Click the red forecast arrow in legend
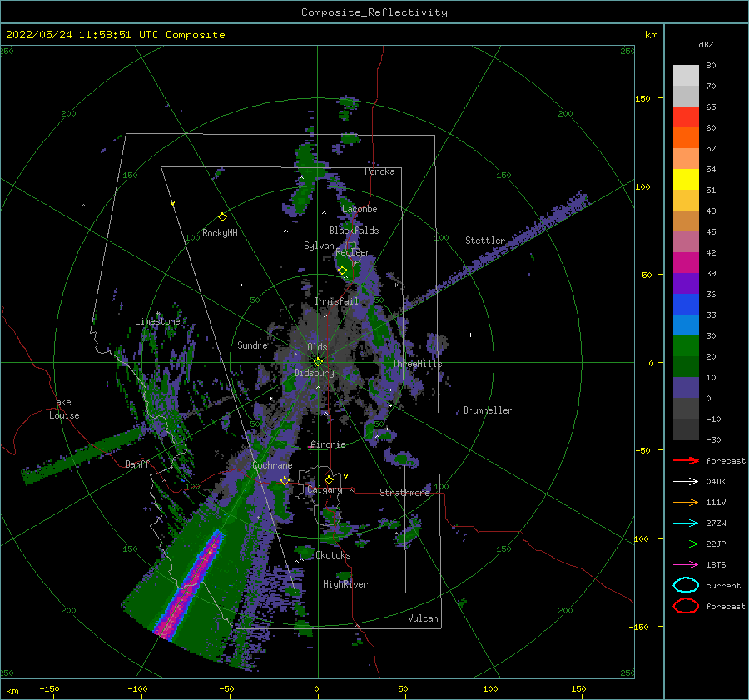The height and width of the screenshot is (700, 749). (686, 460)
